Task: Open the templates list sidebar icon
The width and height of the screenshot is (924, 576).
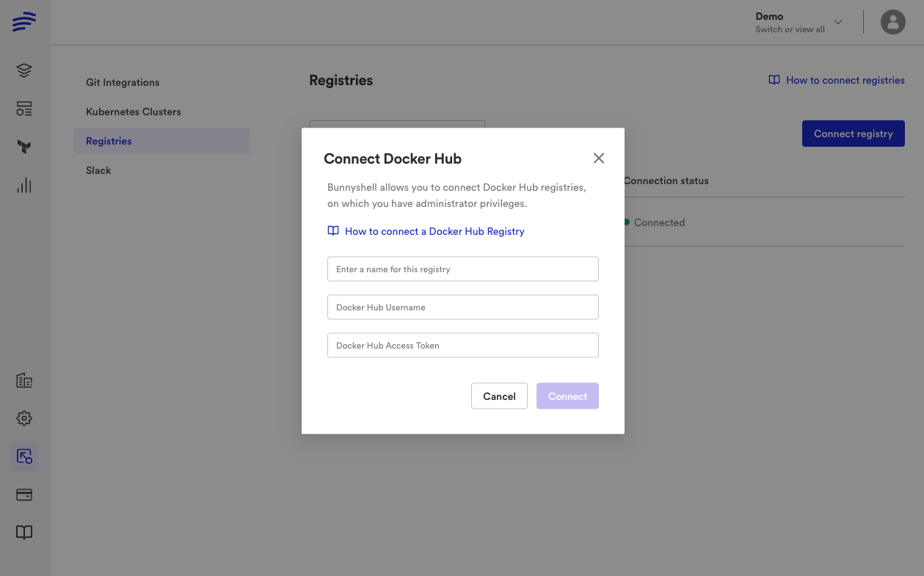Action: point(24,109)
